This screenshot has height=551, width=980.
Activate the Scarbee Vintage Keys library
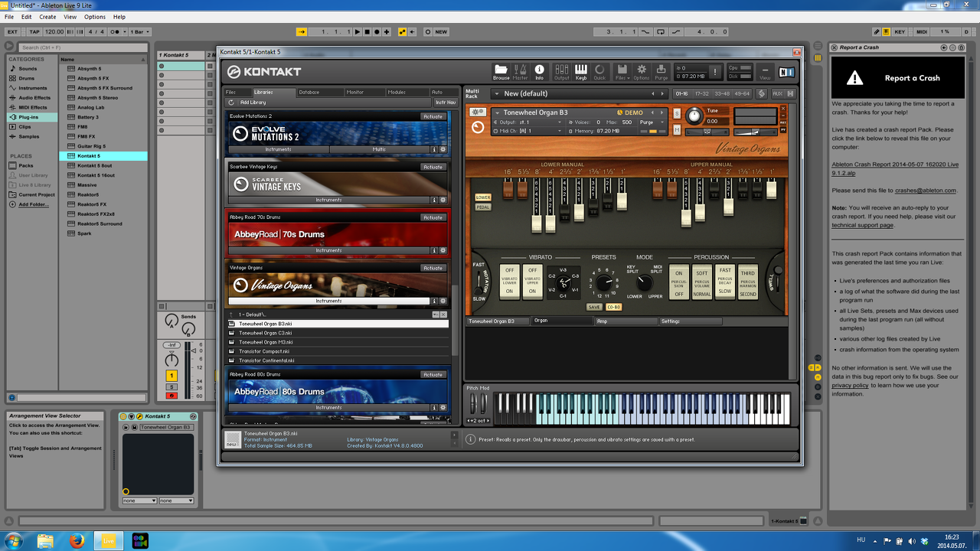tap(433, 167)
